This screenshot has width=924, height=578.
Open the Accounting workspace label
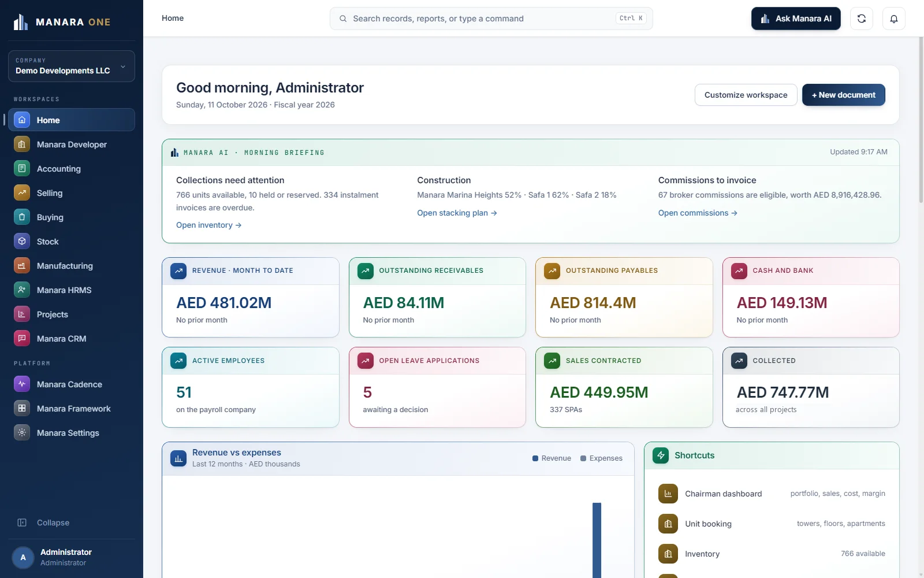(x=59, y=169)
